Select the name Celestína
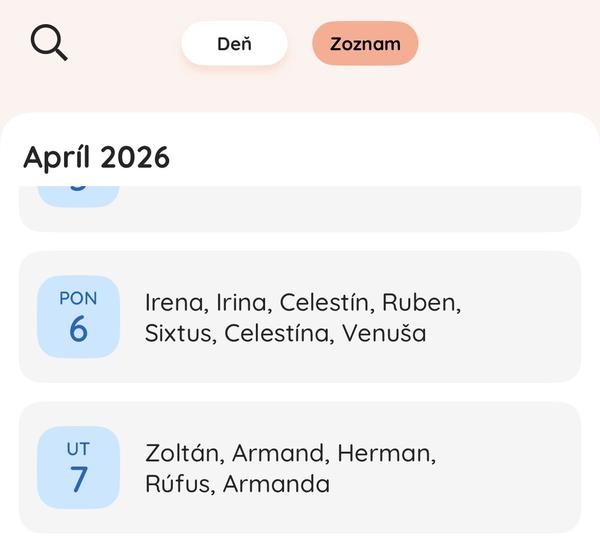 pyautogui.click(x=279, y=334)
